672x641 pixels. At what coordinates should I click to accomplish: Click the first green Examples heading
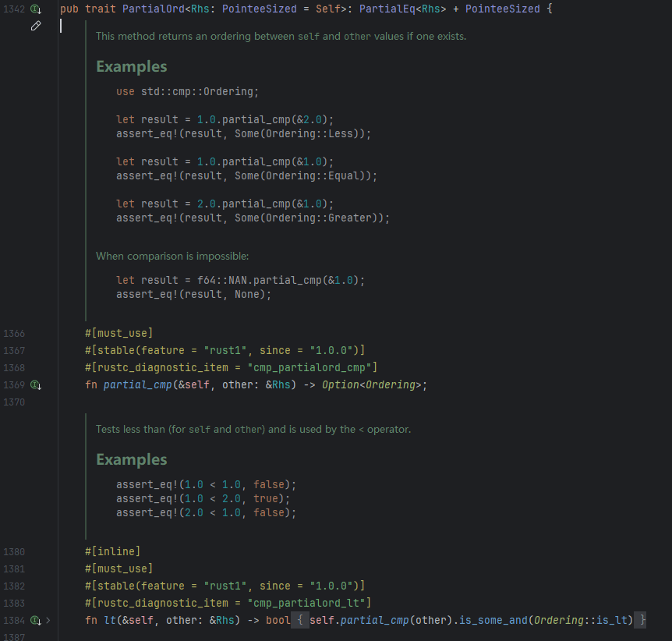coord(131,66)
